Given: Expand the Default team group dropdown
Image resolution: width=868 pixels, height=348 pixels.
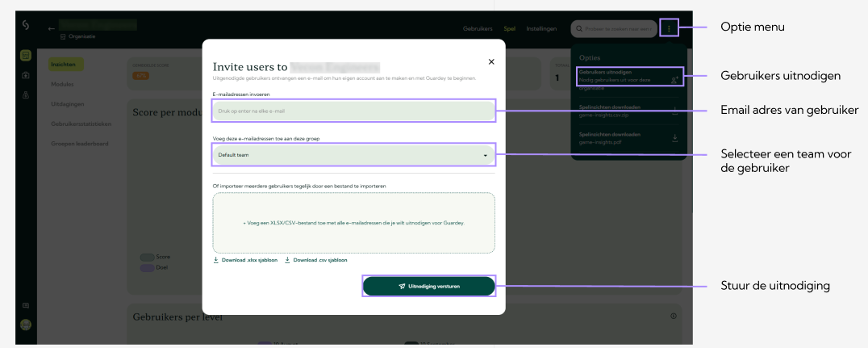Looking at the screenshot, I should coord(353,154).
